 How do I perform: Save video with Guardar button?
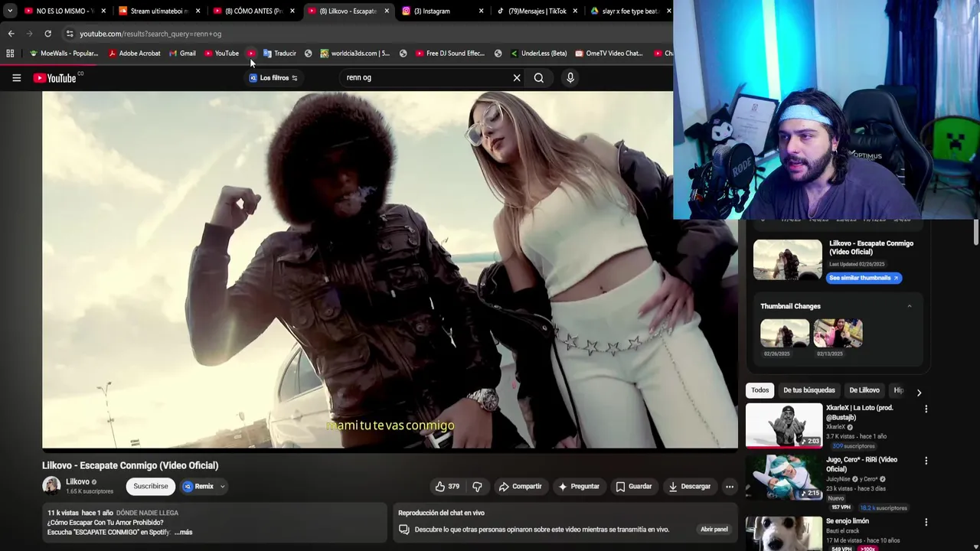click(x=634, y=486)
